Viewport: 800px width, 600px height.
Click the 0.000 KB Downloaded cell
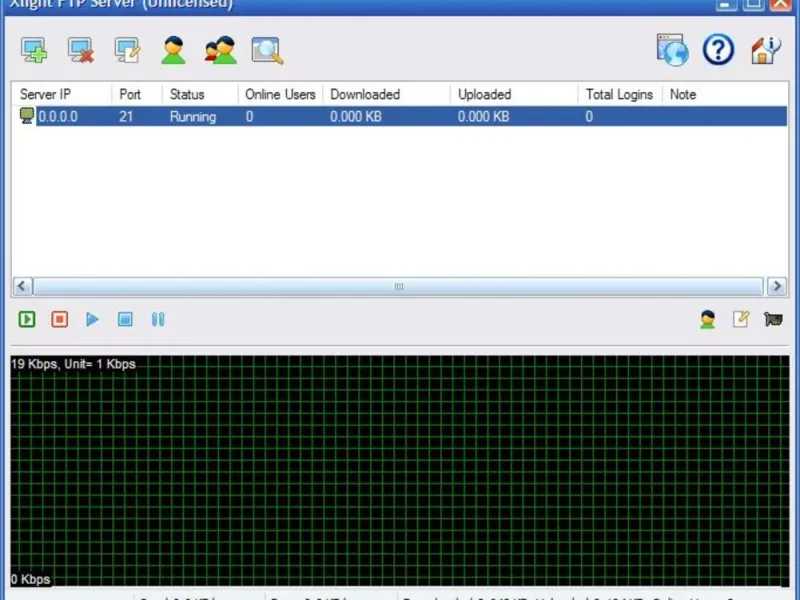point(356,117)
